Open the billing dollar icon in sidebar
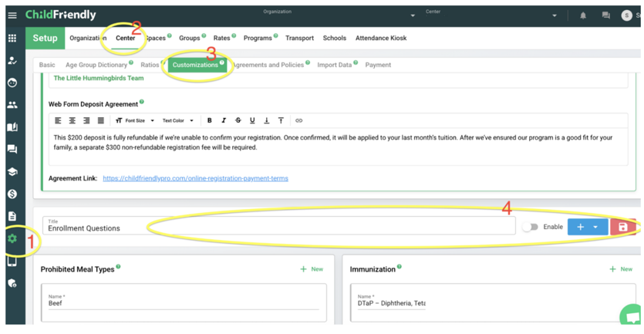644x334 pixels. [12, 194]
